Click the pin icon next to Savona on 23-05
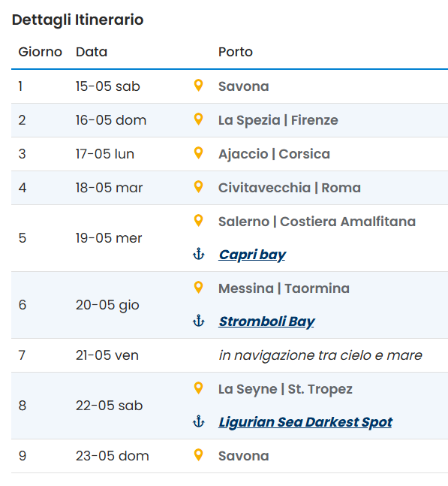448x486 pixels. [x=198, y=455]
